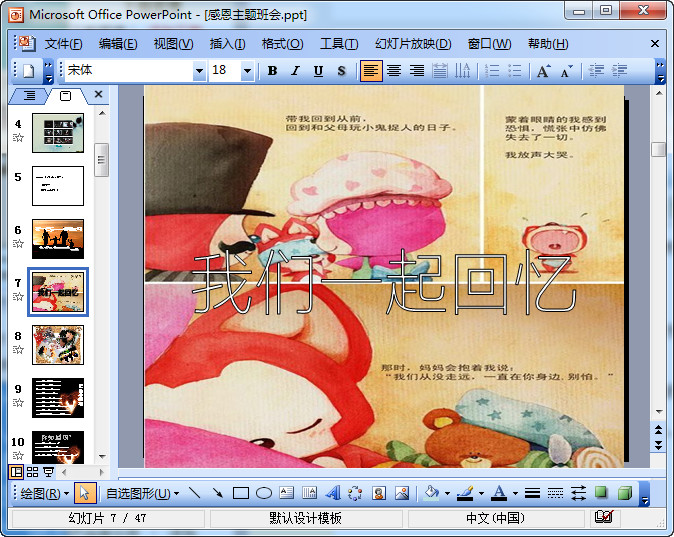This screenshot has width=674, height=537.
Task: Click Decrease Indent icon
Action: click(596, 71)
